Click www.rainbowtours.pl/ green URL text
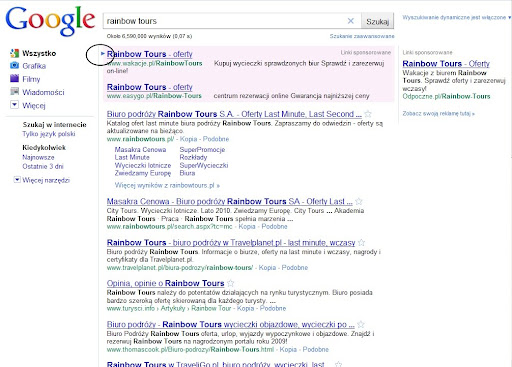 pyautogui.click(x=140, y=139)
